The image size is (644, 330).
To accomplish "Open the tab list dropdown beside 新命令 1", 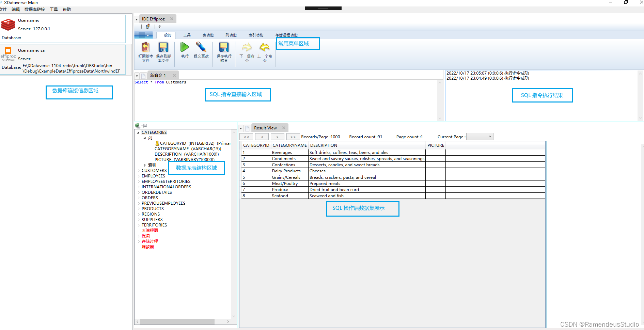I will [137, 76].
